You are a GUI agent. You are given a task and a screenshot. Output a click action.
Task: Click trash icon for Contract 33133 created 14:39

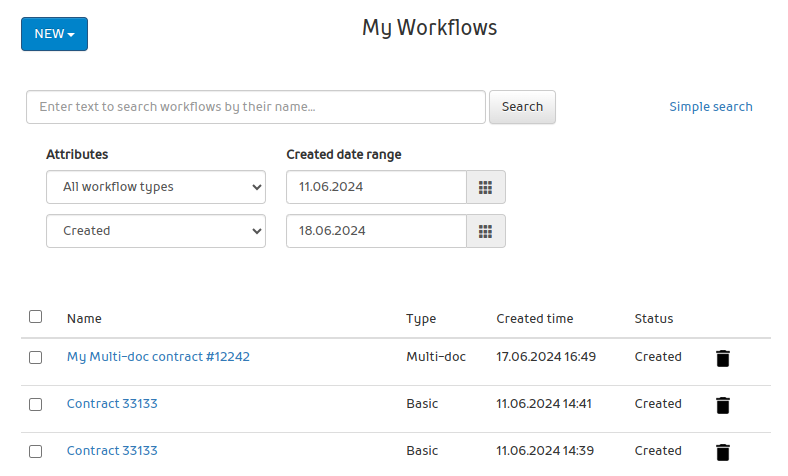click(x=723, y=452)
